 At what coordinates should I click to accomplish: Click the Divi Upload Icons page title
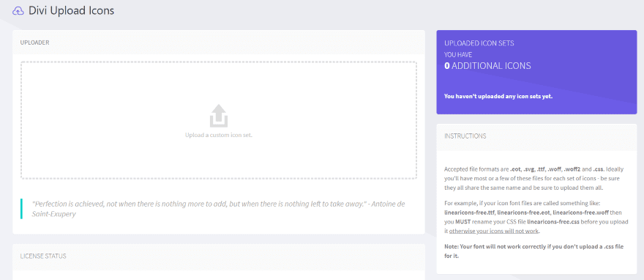tap(71, 11)
